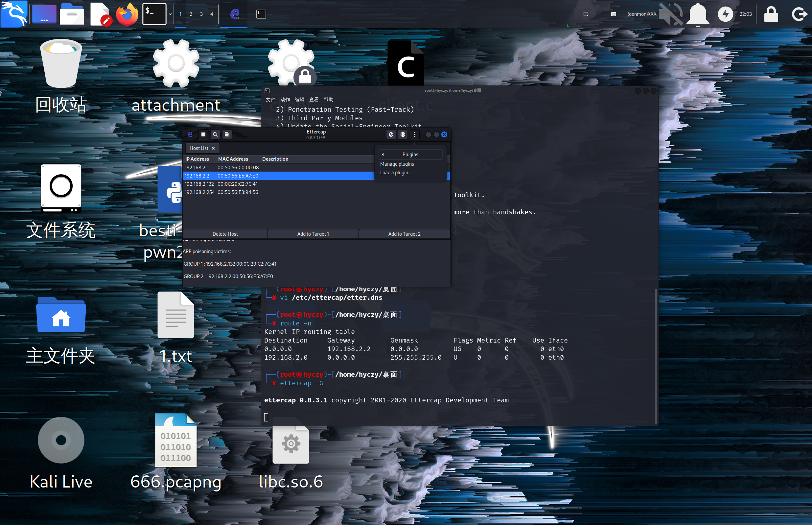
Task: Open the terminal launcher dropdown arrow
Action: coord(170,14)
